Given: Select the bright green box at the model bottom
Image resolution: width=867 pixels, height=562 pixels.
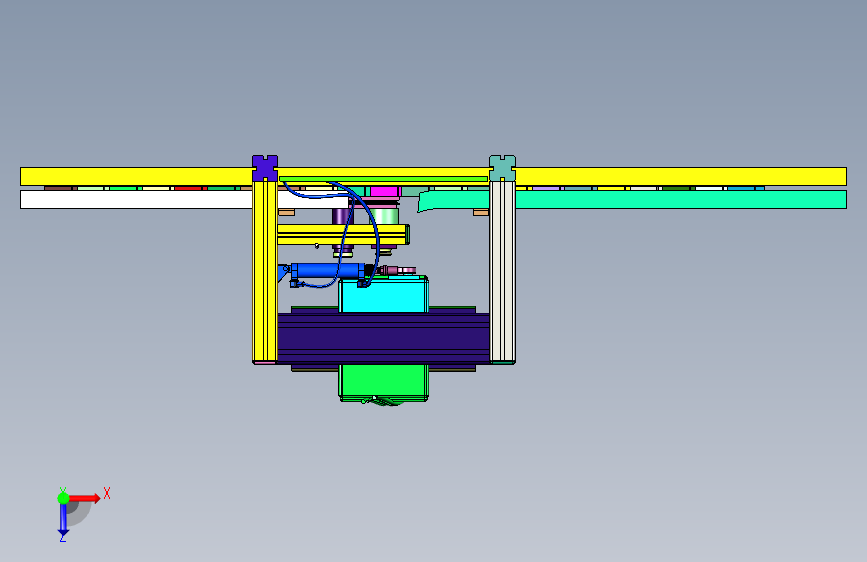Looking at the screenshot, I should [x=383, y=382].
